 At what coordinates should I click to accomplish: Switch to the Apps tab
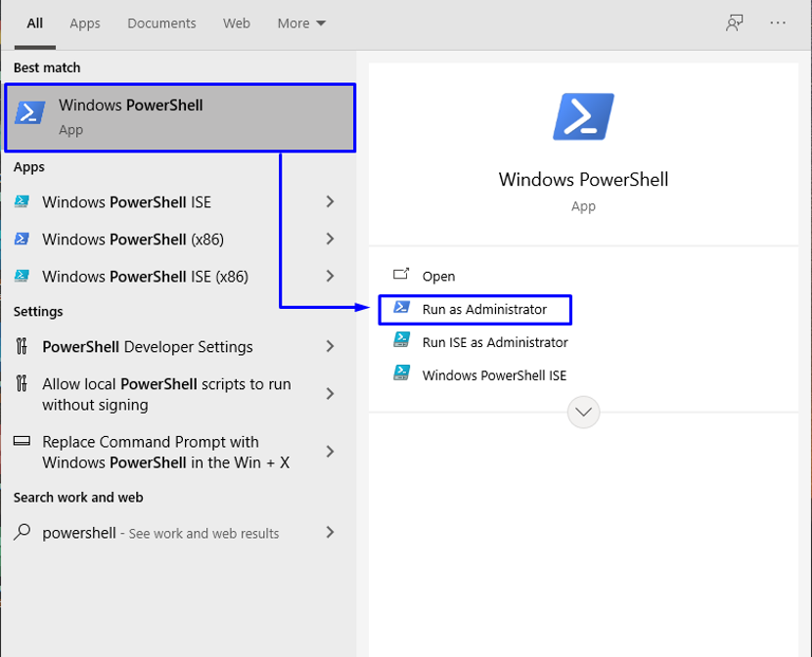pyautogui.click(x=85, y=23)
